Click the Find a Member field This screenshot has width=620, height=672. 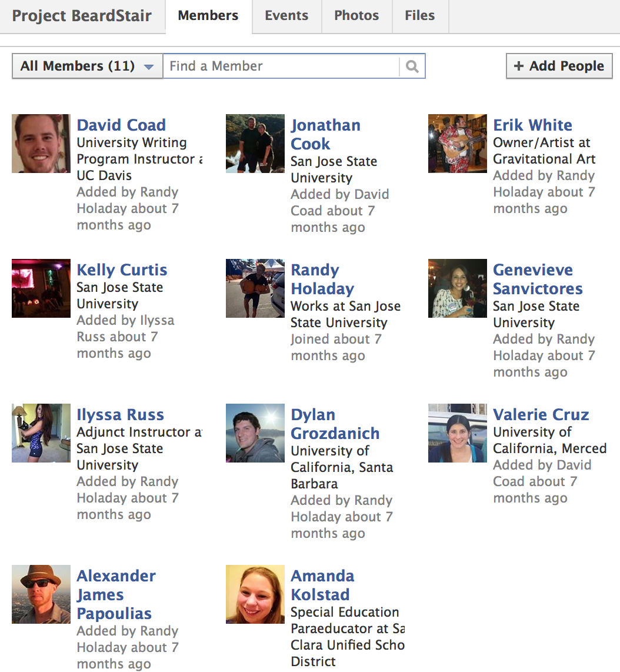[x=282, y=66]
